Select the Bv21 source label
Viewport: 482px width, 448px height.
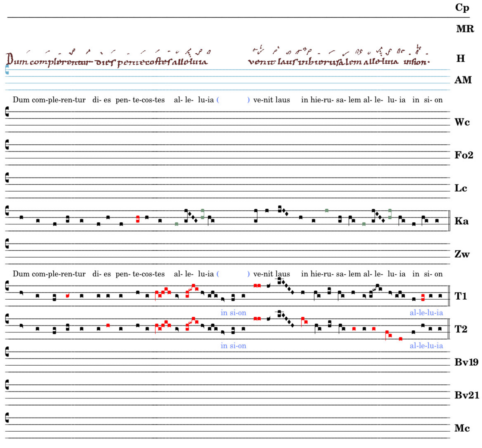pos(466,395)
